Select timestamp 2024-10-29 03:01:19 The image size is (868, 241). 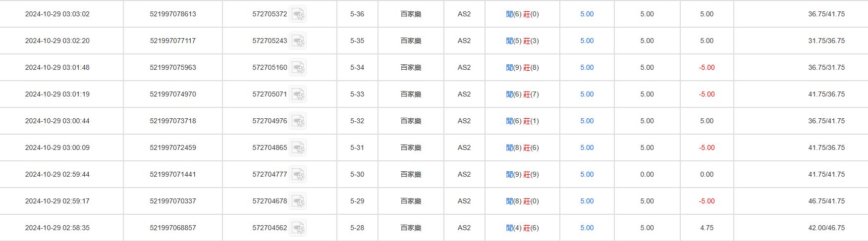(57, 95)
